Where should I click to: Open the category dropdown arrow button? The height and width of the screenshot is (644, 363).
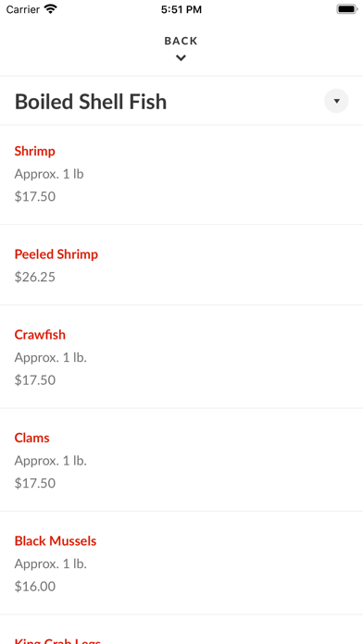click(x=336, y=101)
